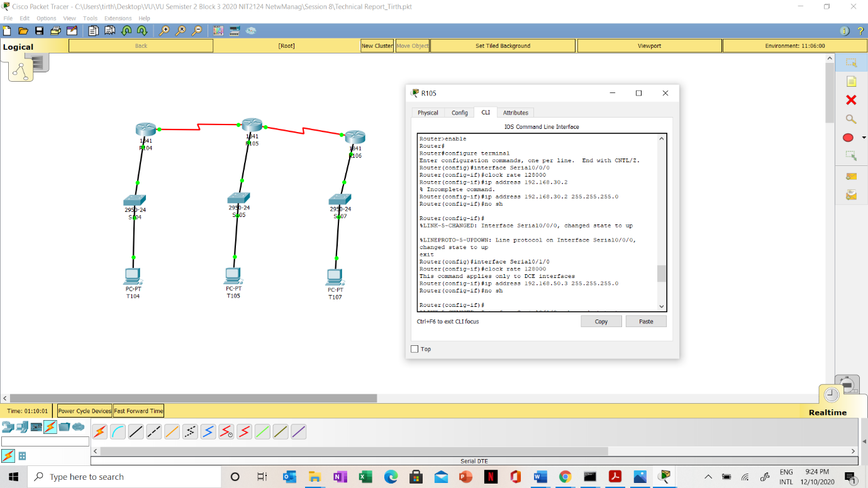Click the Windows taskbar search field

[x=126, y=477]
